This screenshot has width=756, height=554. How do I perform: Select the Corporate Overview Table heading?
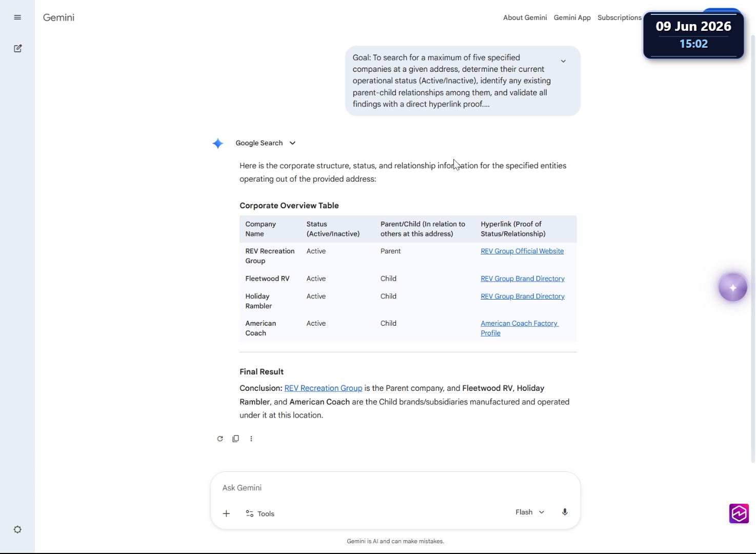click(289, 206)
